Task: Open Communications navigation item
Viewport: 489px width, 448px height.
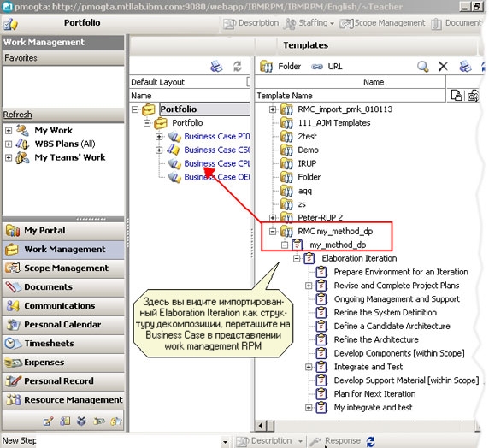Action: [63, 306]
